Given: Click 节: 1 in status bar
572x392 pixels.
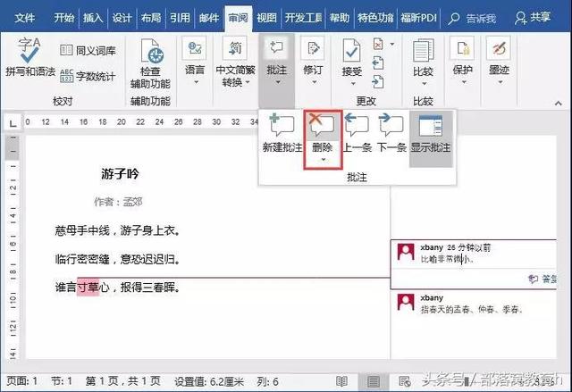Looking at the screenshot, I should point(62,381).
